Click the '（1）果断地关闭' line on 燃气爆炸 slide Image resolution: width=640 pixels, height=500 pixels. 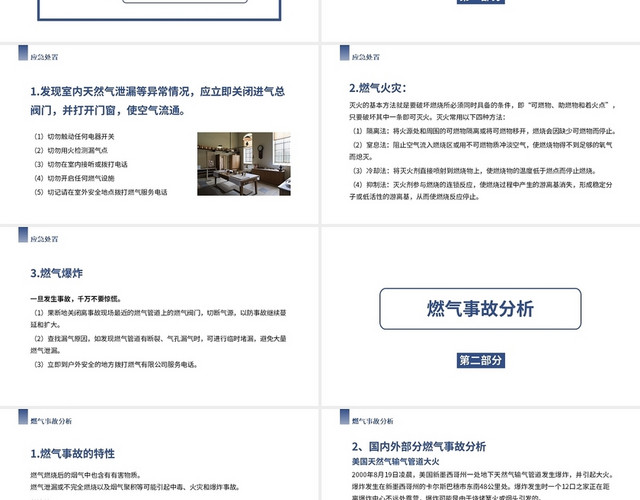pyautogui.click(x=158, y=318)
